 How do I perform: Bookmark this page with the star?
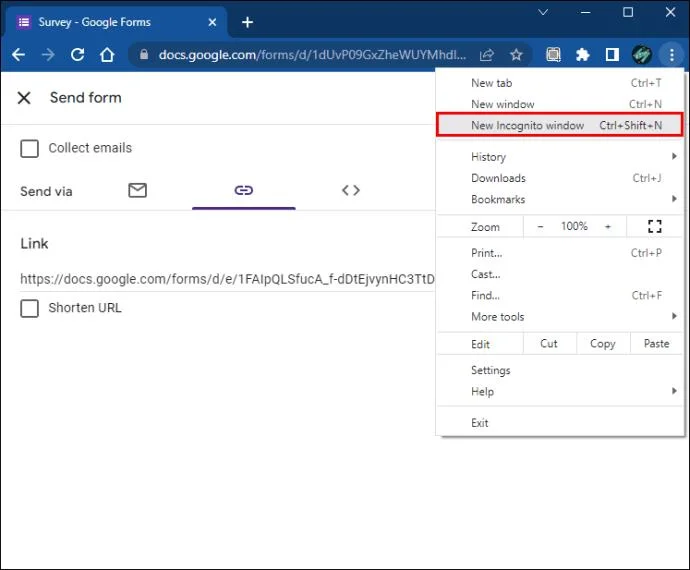[516, 55]
